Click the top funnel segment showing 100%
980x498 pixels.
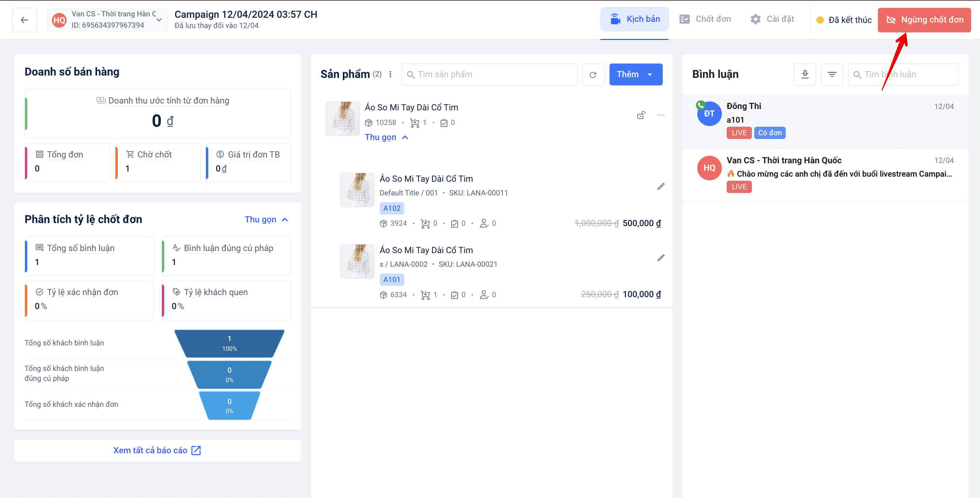click(229, 343)
